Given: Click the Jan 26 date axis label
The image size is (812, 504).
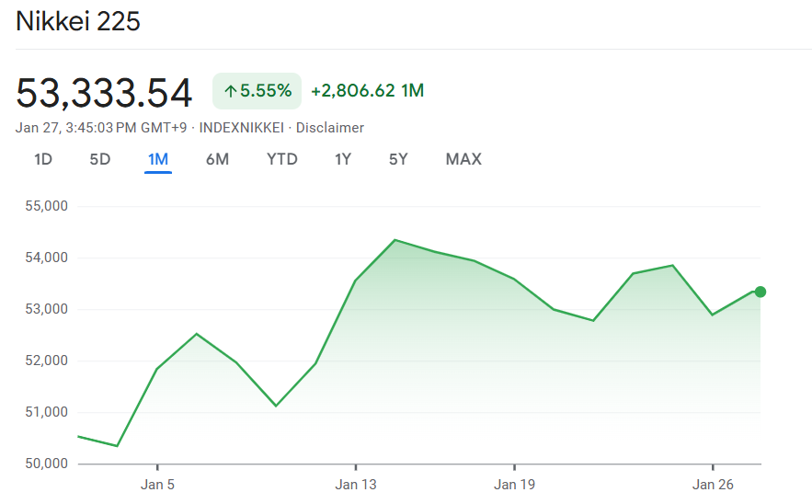Looking at the screenshot, I should (x=713, y=484).
